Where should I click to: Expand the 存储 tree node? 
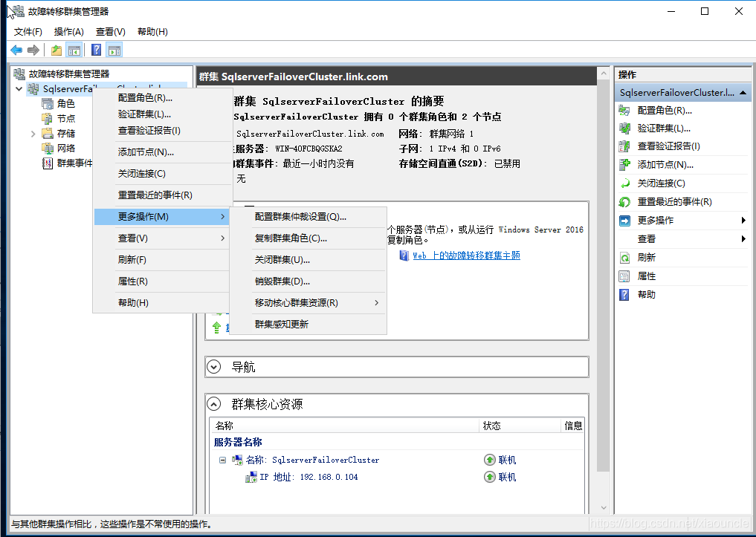click(x=33, y=134)
